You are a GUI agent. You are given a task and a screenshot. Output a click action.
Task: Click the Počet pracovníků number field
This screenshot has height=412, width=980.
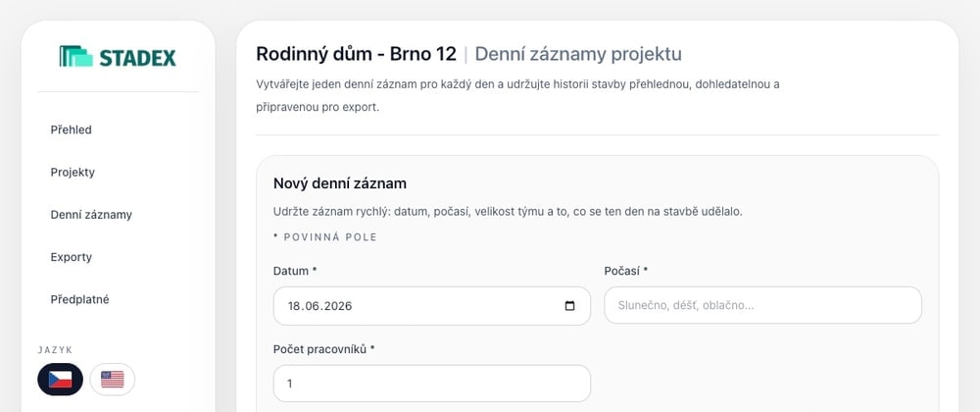[432, 384]
